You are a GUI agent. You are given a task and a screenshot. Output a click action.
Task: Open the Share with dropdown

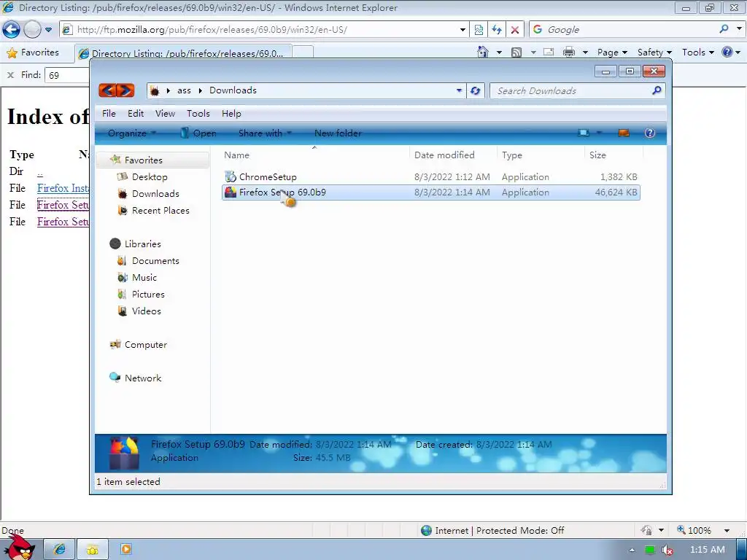[265, 133]
